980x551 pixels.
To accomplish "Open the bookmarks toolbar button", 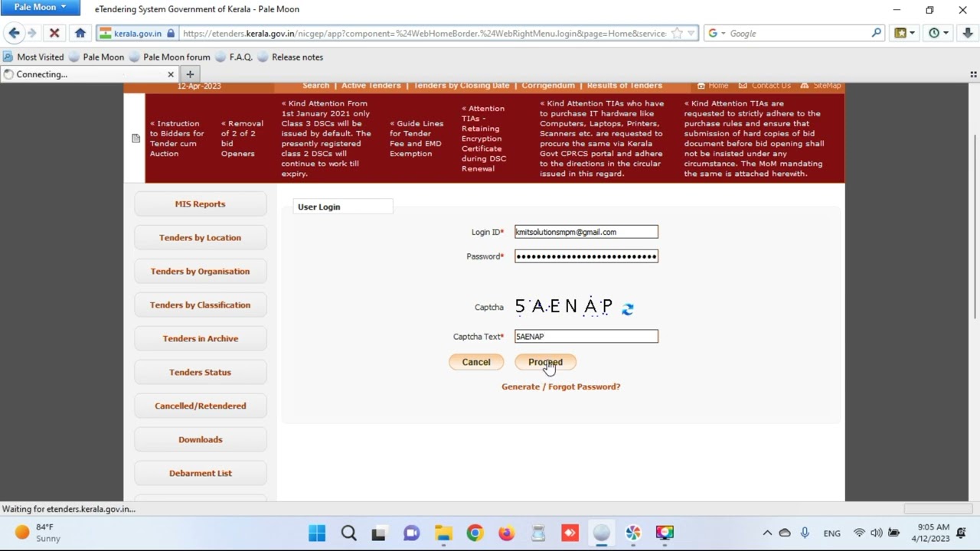I will (905, 33).
